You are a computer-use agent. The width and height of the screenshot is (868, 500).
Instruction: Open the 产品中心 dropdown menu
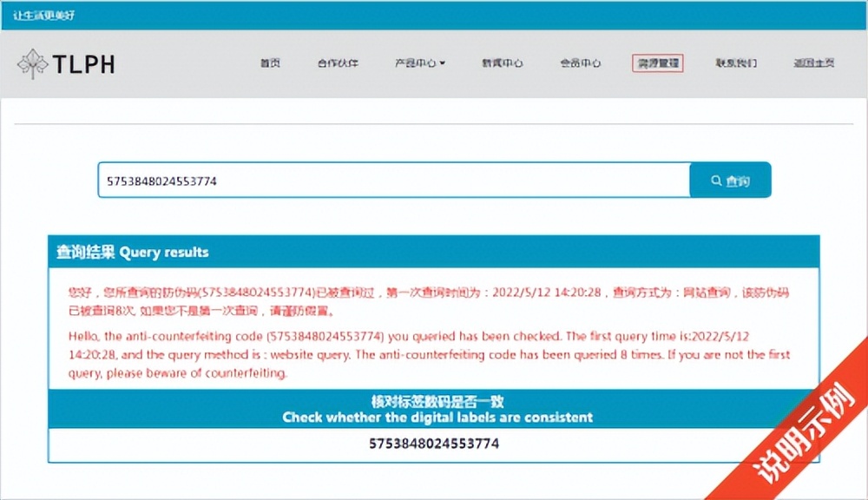coord(415,63)
